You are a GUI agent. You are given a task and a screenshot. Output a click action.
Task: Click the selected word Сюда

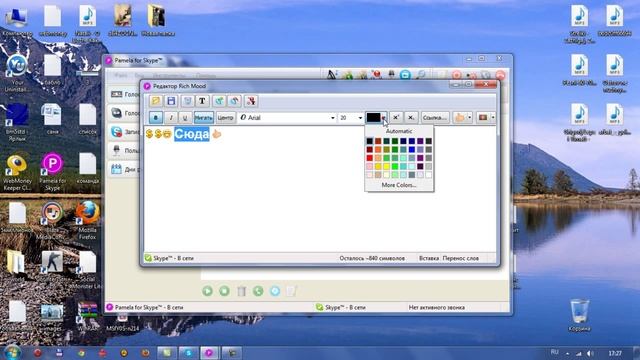coord(192,134)
